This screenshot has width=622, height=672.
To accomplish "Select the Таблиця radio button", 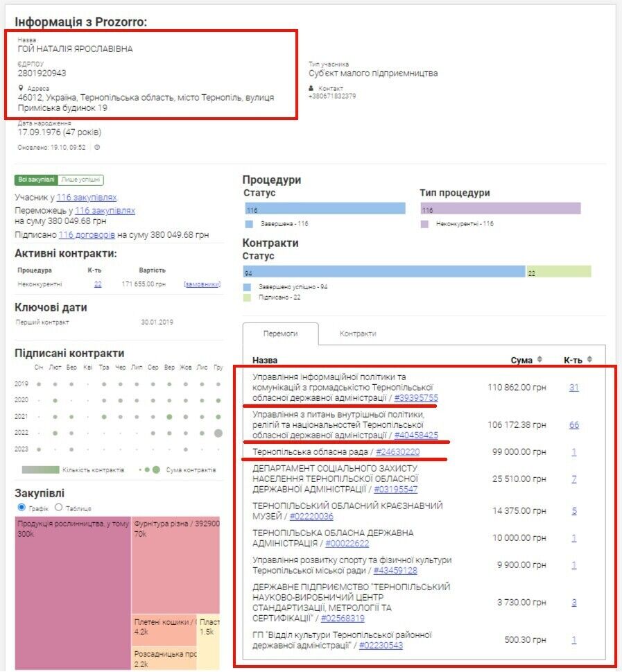I will coord(59,508).
